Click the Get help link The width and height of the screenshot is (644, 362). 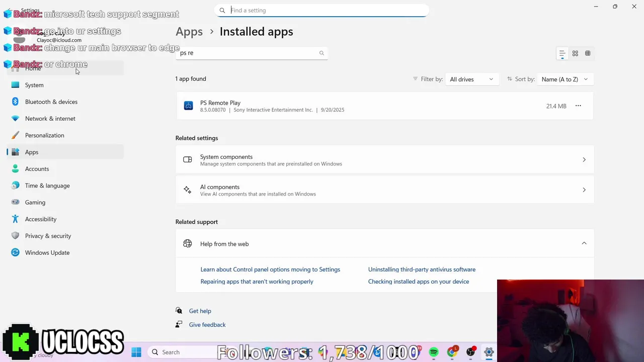(x=200, y=311)
